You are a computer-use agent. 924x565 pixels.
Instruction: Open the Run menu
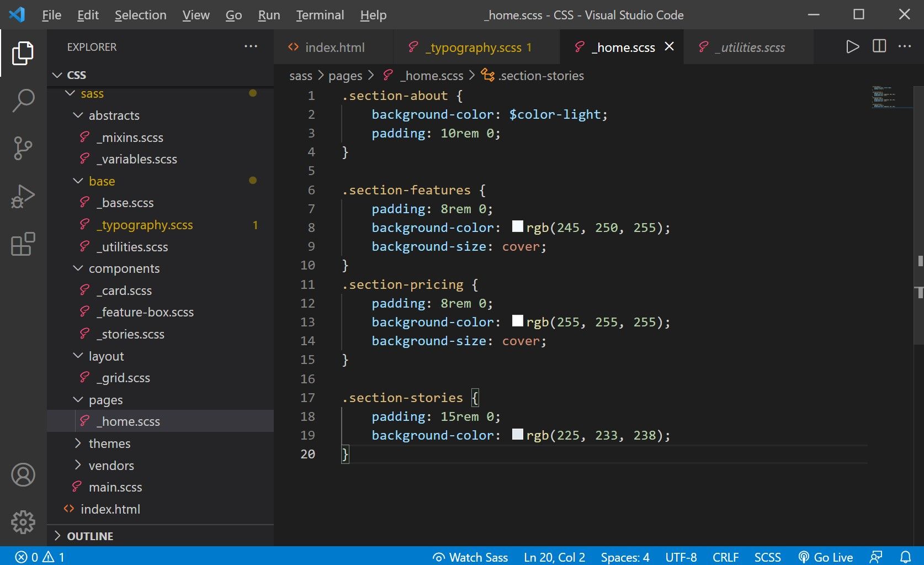pyautogui.click(x=269, y=15)
